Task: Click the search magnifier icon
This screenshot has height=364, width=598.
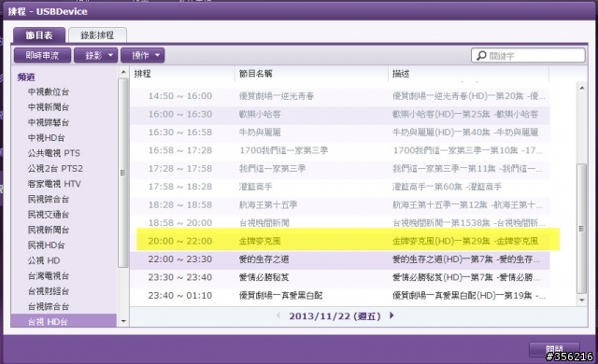Action: (481, 56)
